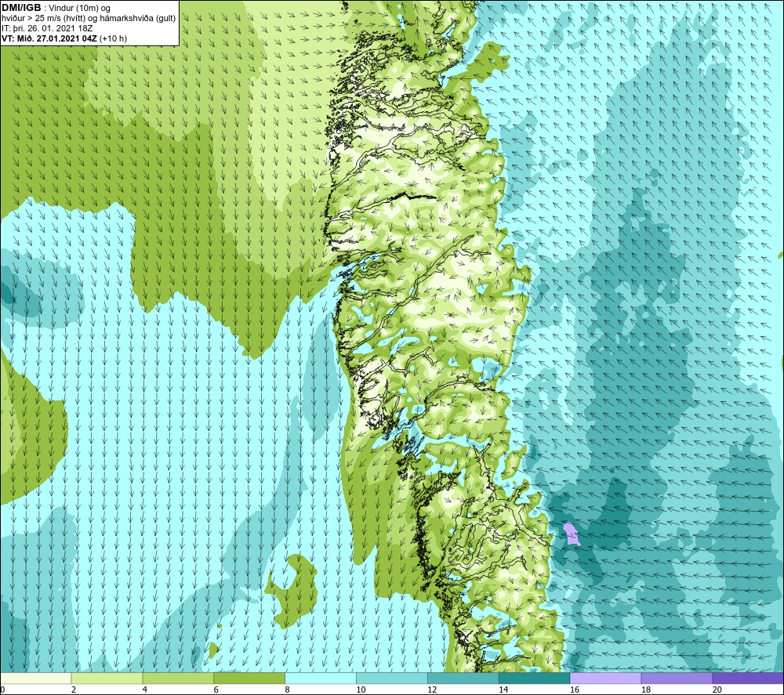Click the '2' scale label

74,690
